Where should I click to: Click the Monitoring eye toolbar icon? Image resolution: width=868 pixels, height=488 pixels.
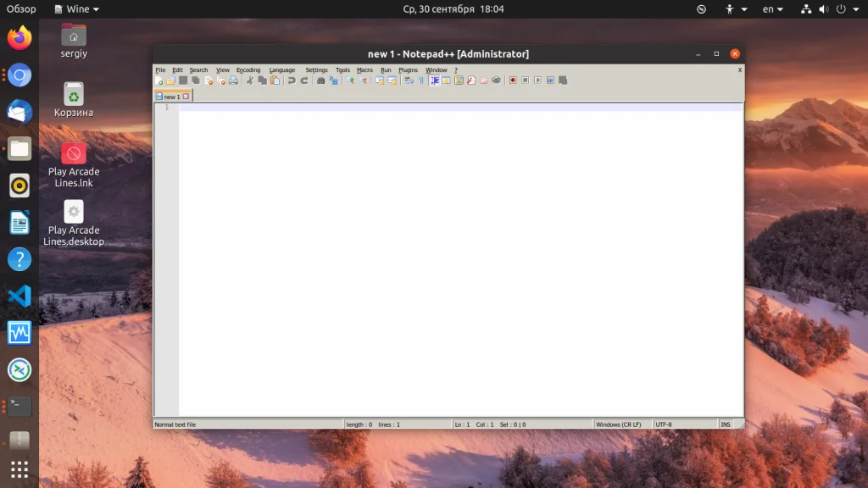coord(497,80)
